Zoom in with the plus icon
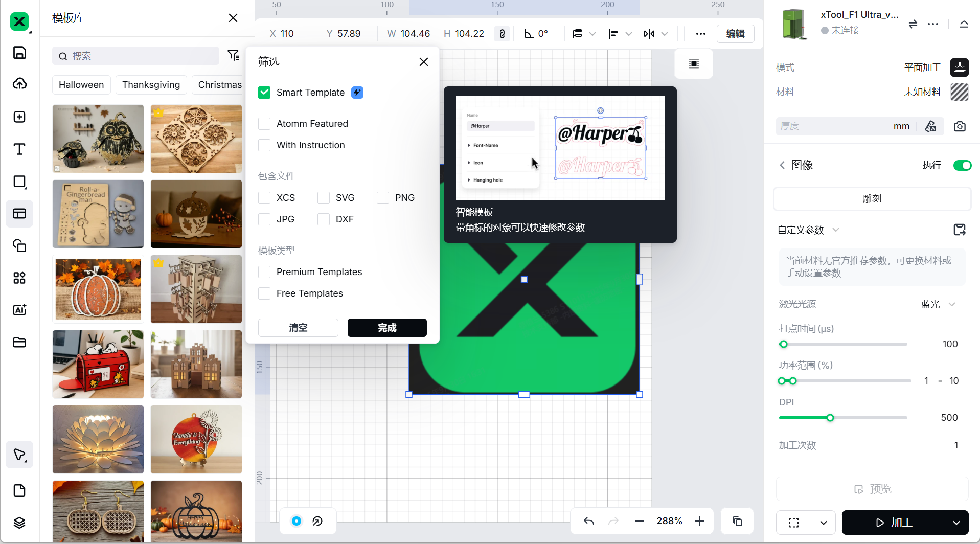Image resolution: width=980 pixels, height=544 pixels. (700, 521)
